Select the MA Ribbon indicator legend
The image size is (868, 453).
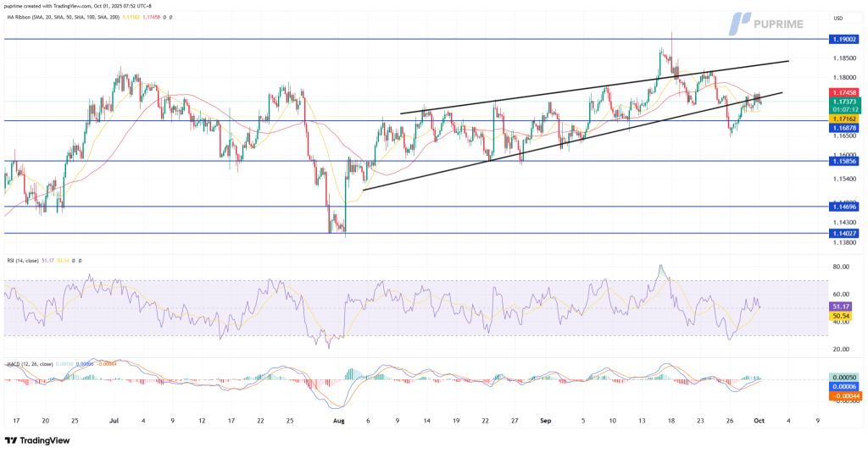(x=59, y=16)
